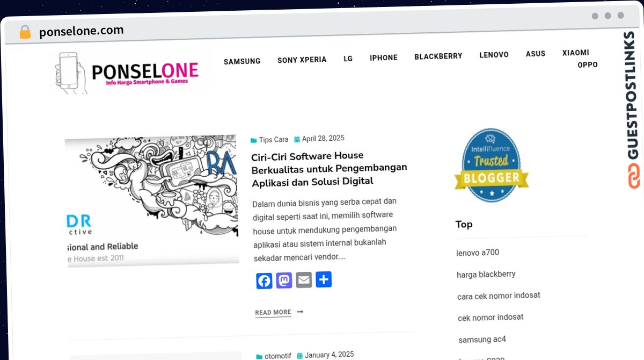
Task: Open the "cara cek nomor indosat" link
Action: click(499, 296)
